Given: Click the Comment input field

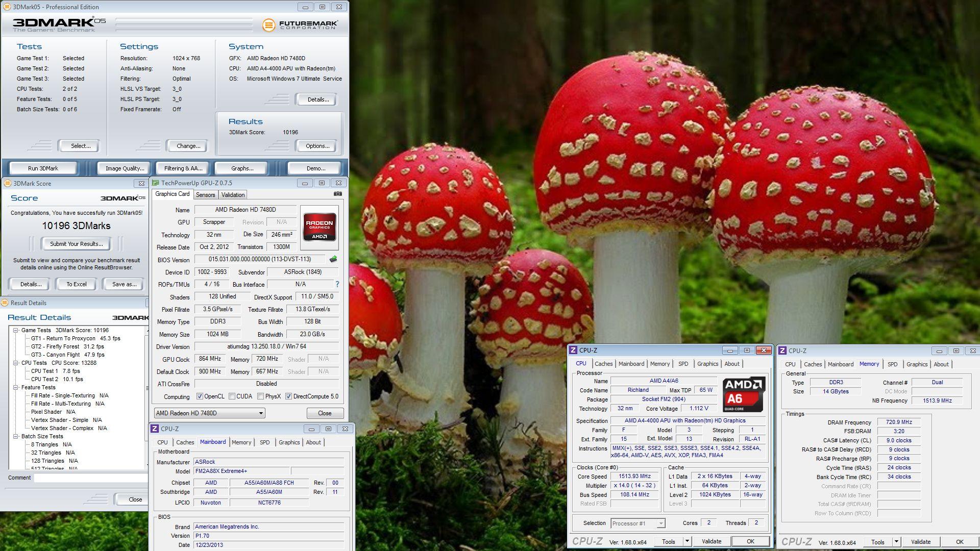Looking at the screenshot, I should 91,478.
